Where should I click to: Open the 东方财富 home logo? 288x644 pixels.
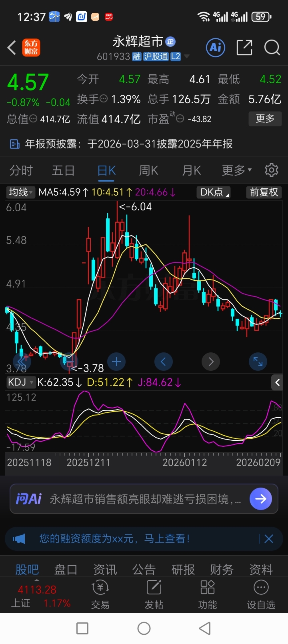[31, 48]
